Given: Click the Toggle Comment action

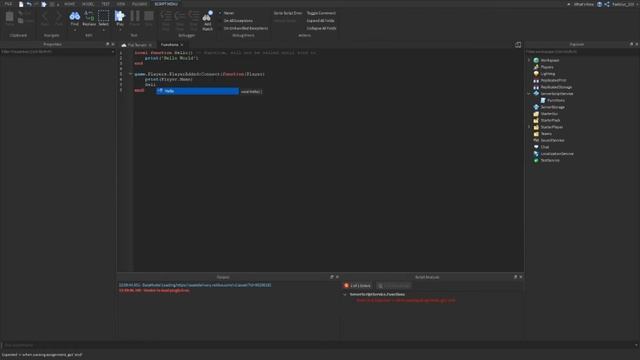Looking at the screenshot, I should pyautogui.click(x=321, y=13).
